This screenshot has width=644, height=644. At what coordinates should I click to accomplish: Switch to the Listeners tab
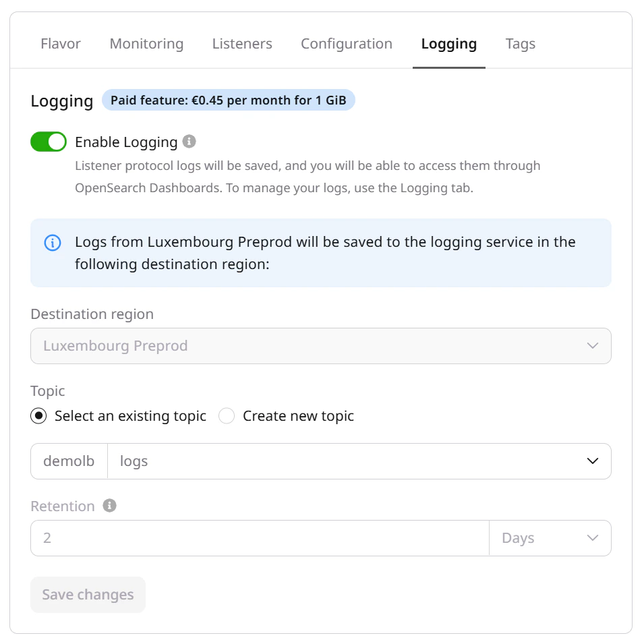tap(241, 43)
